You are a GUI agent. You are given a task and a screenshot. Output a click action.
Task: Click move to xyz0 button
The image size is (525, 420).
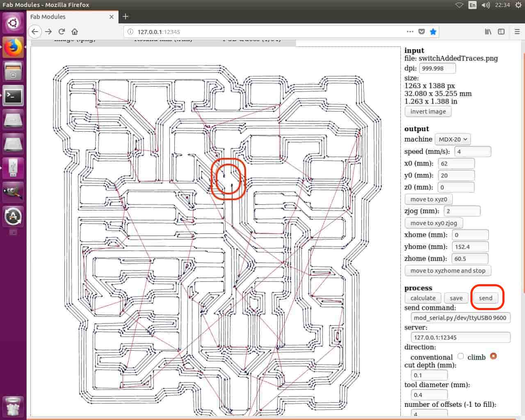click(429, 199)
